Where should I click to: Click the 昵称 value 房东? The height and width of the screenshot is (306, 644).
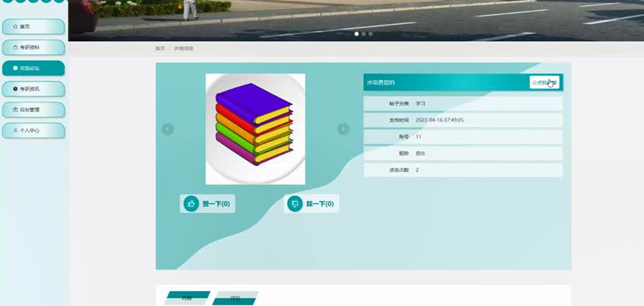(421, 153)
